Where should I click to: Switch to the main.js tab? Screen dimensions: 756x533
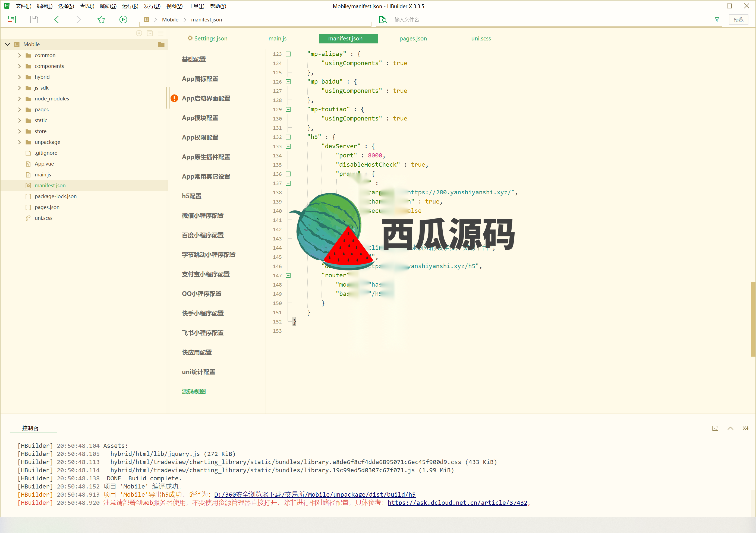tap(277, 39)
